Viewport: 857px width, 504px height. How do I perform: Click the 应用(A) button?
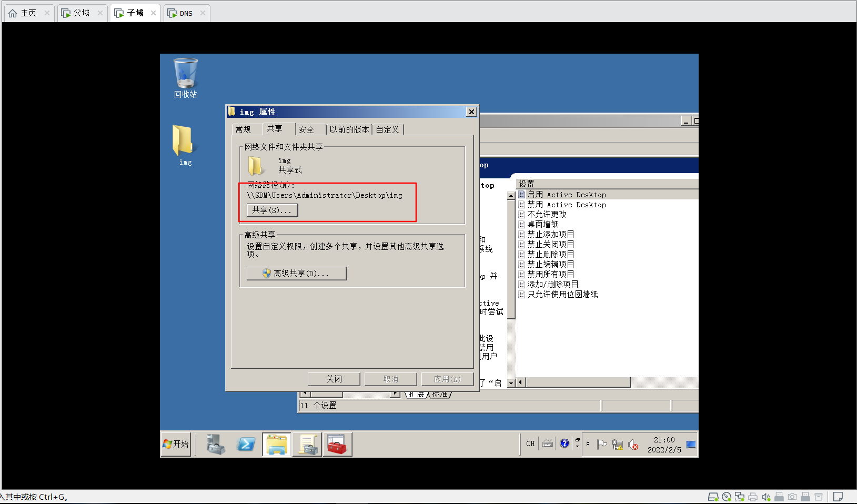point(447,379)
